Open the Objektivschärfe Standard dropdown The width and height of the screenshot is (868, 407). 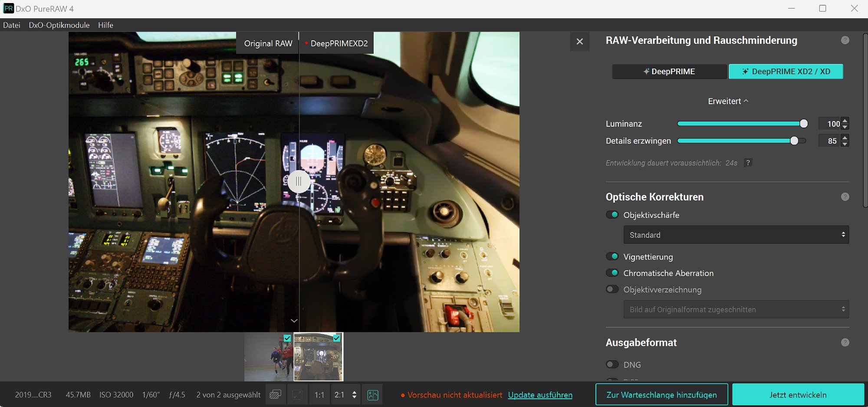point(736,235)
